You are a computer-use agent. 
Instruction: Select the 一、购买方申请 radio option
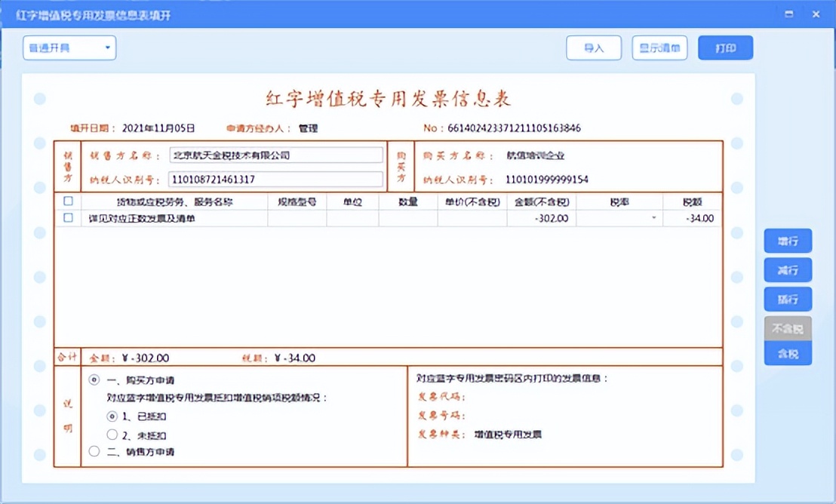pyautogui.click(x=94, y=380)
